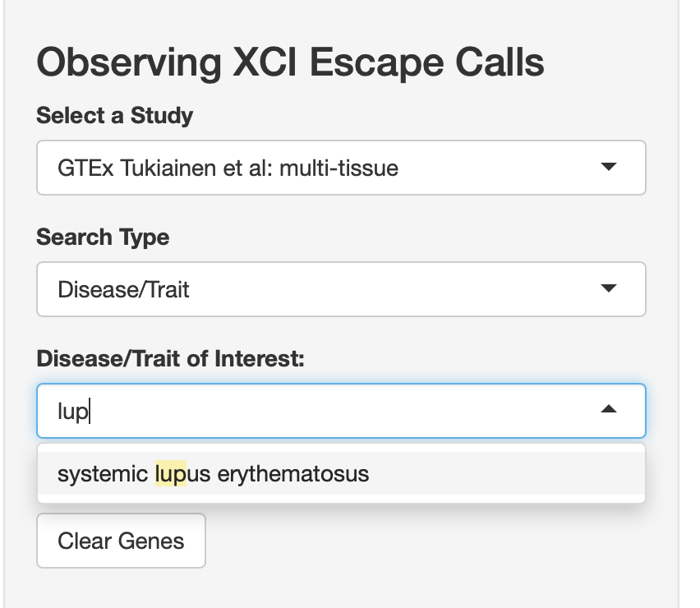Click the Disease/Trait of Interest label

(x=170, y=358)
